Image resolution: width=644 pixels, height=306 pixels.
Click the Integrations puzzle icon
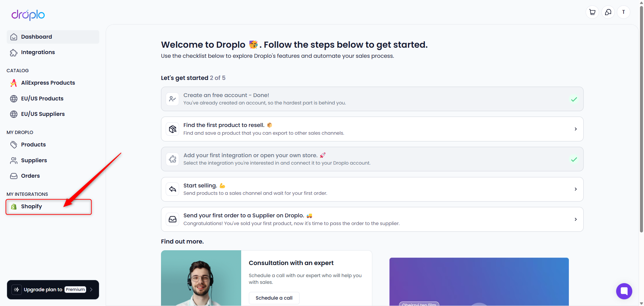pos(14,52)
